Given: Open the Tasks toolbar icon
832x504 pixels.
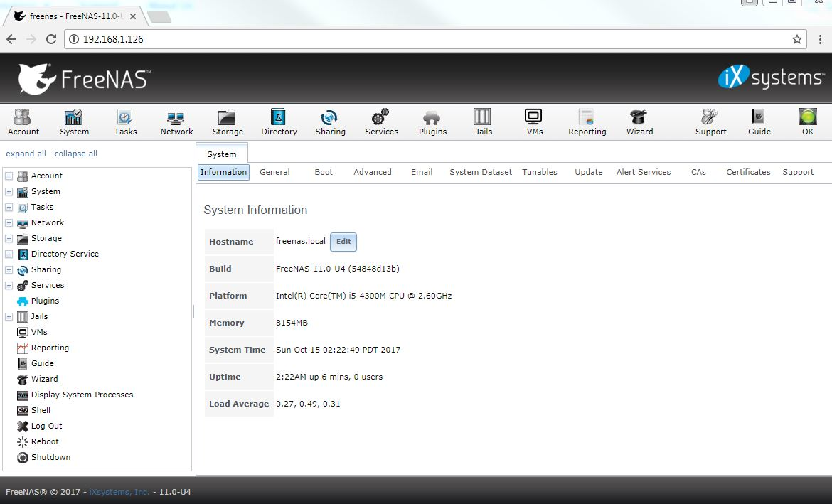Looking at the screenshot, I should click(125, 122).
